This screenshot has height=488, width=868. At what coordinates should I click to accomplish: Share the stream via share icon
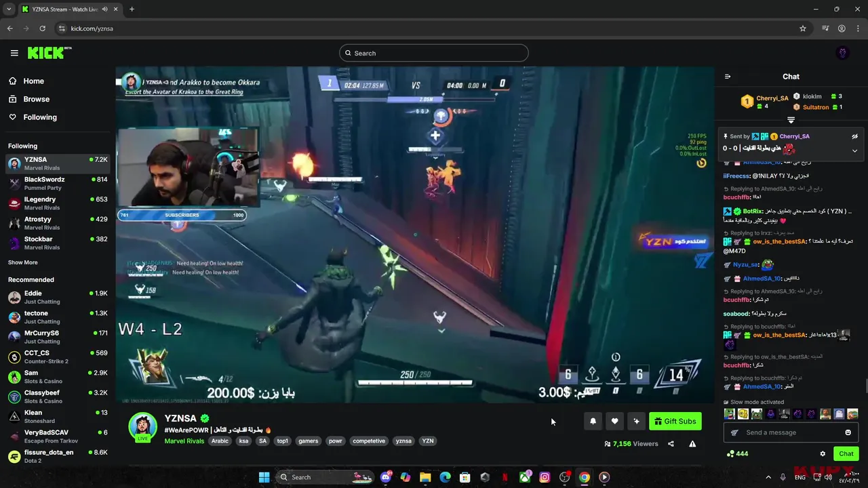coord(671,444)
